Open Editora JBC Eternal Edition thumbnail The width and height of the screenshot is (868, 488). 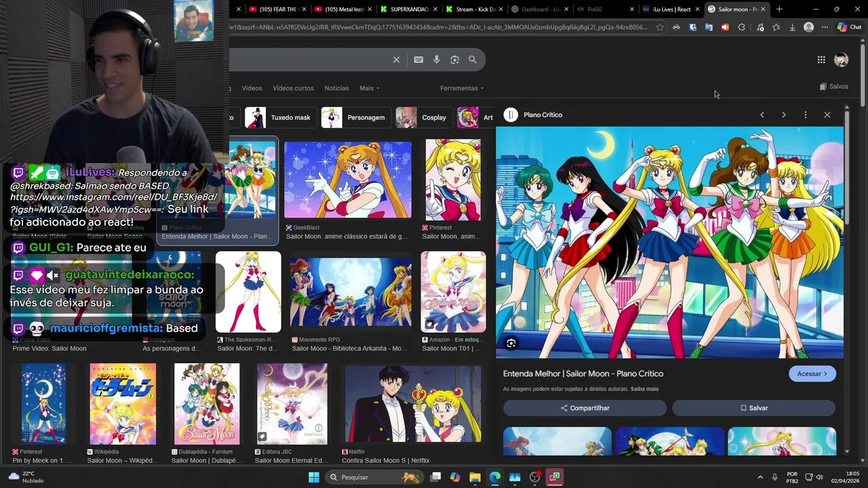[x=292, y=404]
